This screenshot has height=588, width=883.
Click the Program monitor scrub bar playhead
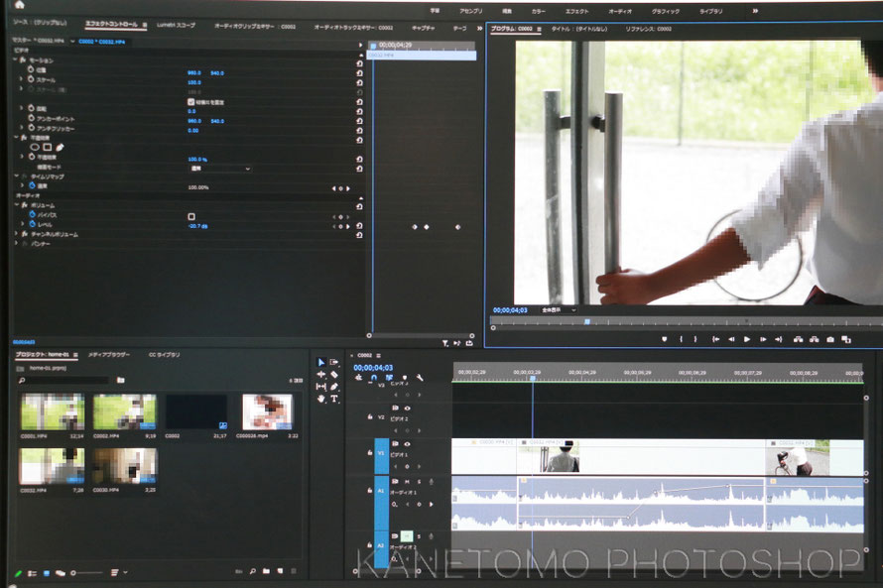tap(586, 322)
